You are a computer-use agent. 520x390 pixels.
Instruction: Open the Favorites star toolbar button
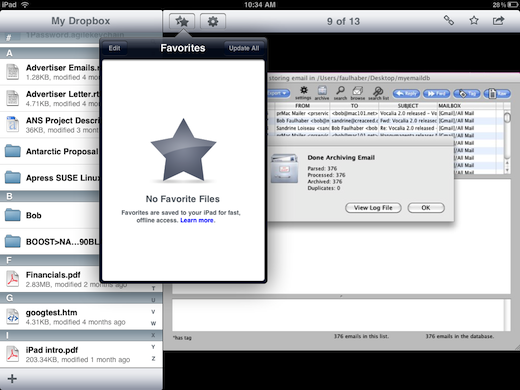[x=182, y=22]
